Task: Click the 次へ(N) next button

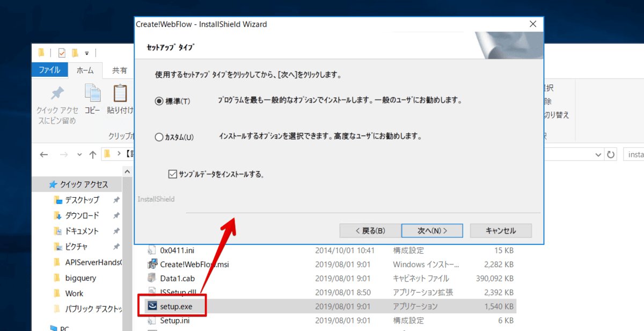Action: (432, 231)
